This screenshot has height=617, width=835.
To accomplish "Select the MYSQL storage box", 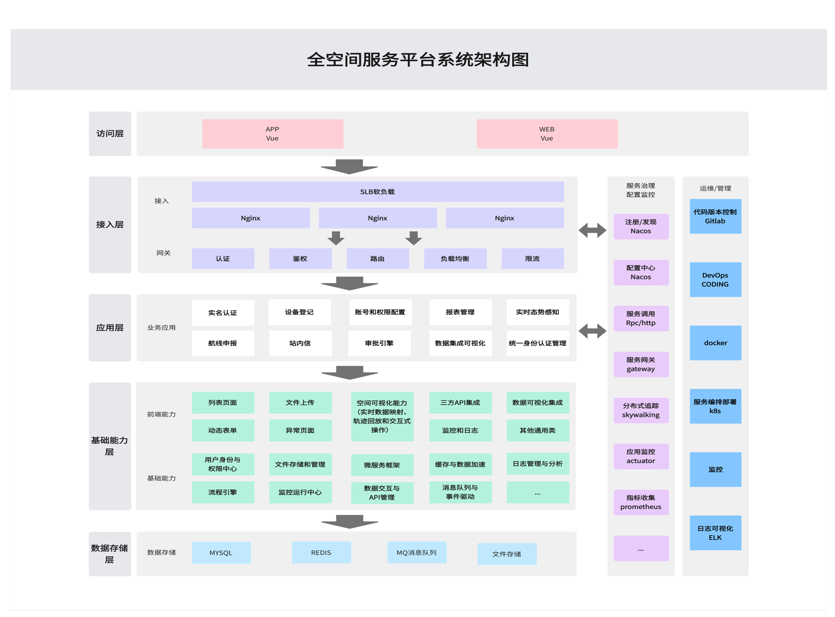I will pyautogui.click(x=221, y=553).
